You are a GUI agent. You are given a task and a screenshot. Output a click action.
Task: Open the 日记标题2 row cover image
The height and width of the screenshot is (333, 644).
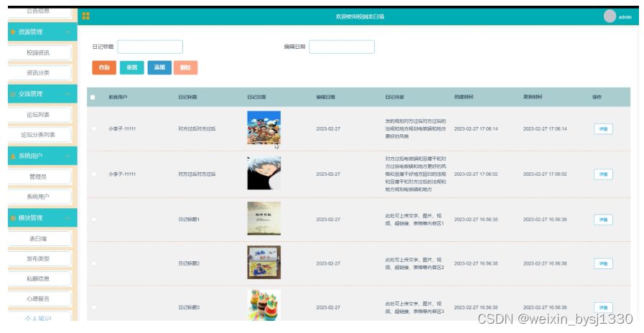click(x=263, y=263)
